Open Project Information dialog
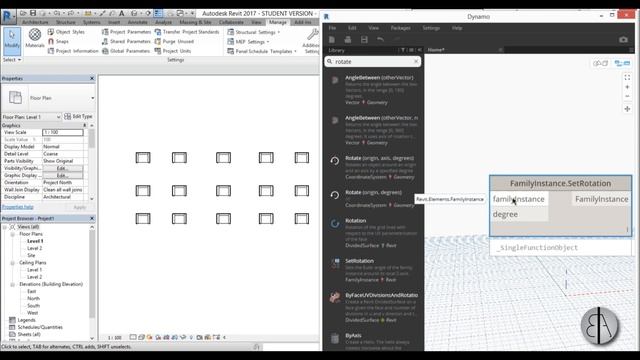Screen dimensions: 640x360 pyautogui.click(x=73, y=51)
